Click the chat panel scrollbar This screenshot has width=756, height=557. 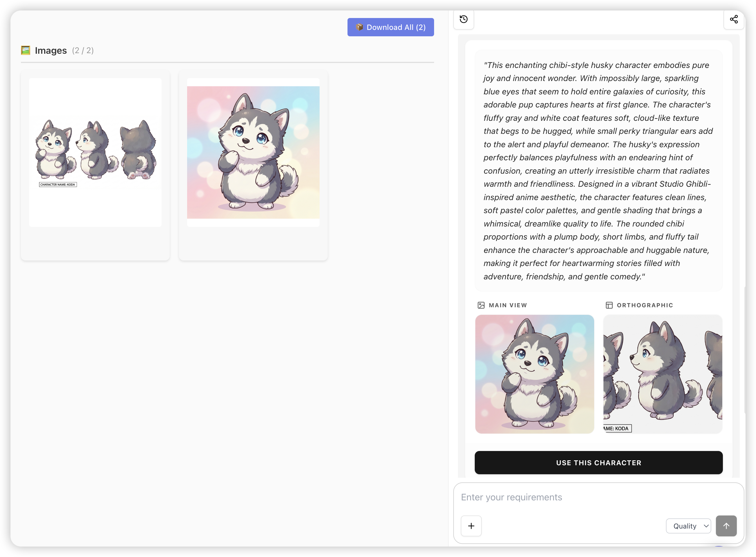(745, 351)
